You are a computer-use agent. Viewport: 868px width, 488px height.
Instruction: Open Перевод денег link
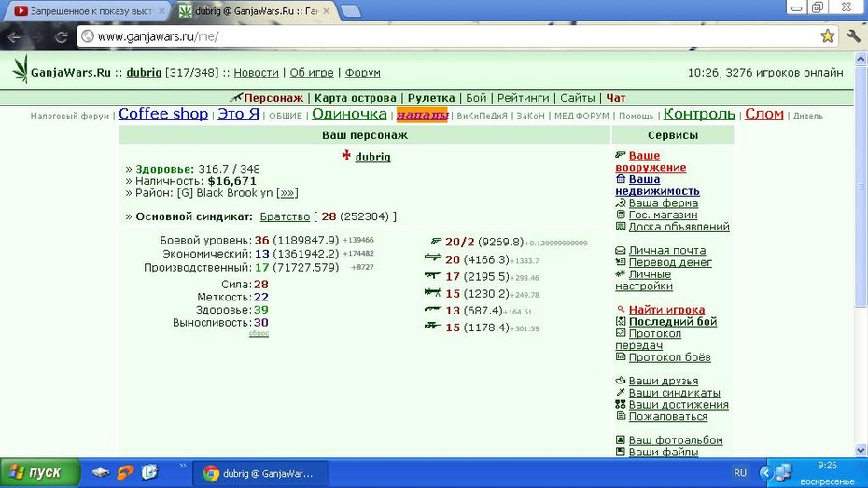pos(670,262)
